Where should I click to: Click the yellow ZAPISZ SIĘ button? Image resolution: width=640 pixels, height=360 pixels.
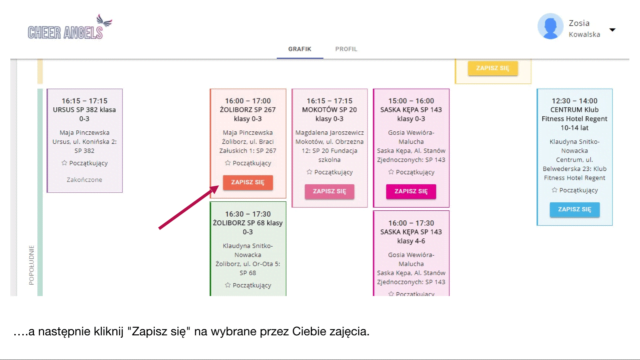click(x=493, y=68)
